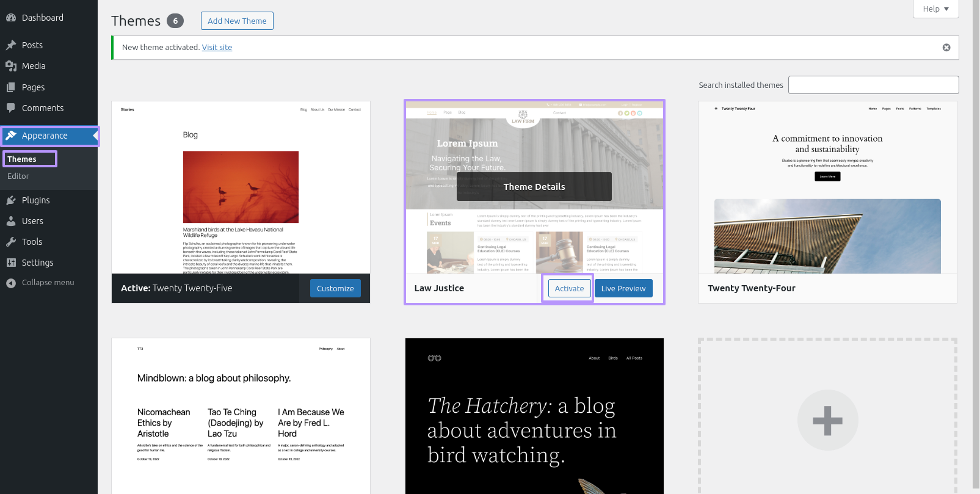Open the Twenty Twenty-Four theme thumbnail
The height and width of the screenshot is (494, 980).
[827, 187]
